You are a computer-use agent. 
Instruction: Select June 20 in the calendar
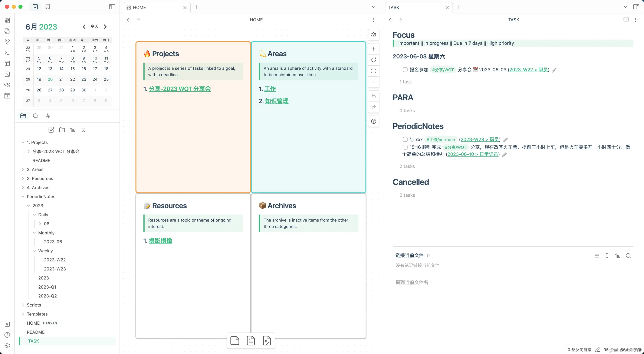50,79
